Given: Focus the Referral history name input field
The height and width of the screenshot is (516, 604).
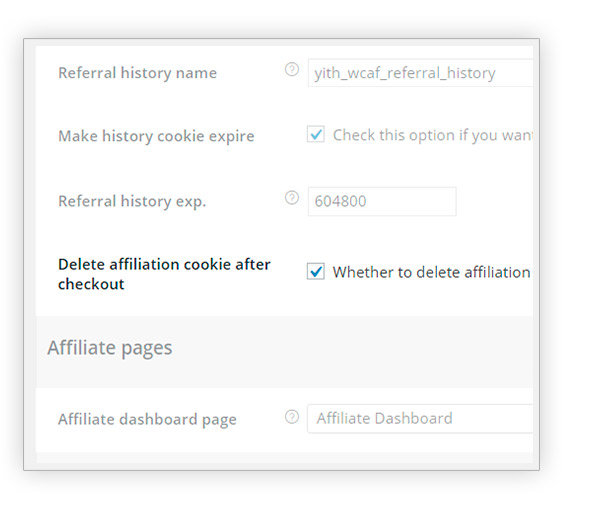Looking at the screenshot, I should 420,73.
